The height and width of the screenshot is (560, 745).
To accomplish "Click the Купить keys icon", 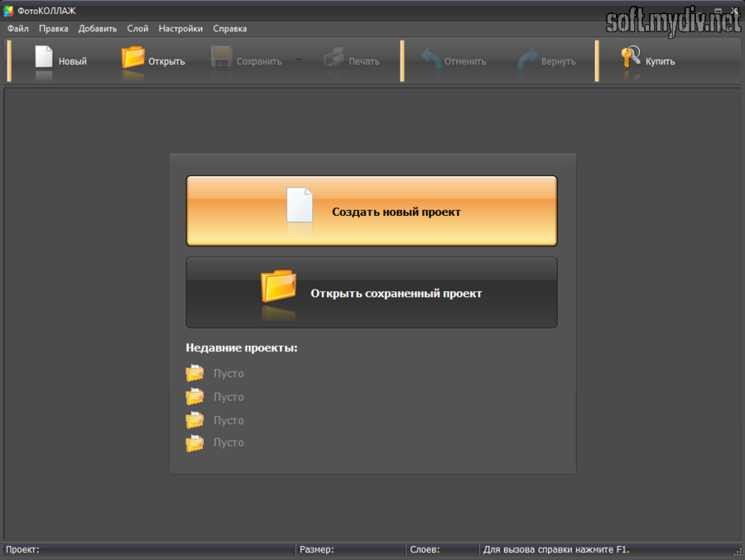I will pyautogui.click(x=631, y=57).
